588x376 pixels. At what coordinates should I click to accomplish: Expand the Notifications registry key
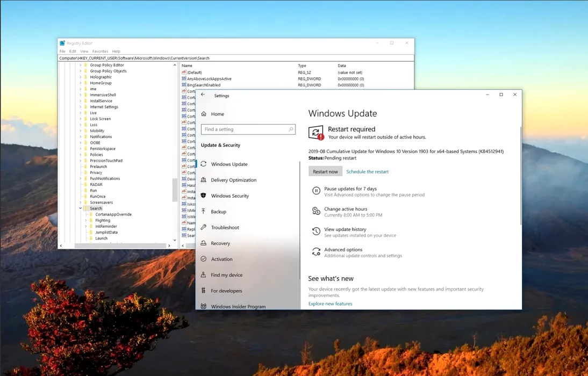click(80, 137)
